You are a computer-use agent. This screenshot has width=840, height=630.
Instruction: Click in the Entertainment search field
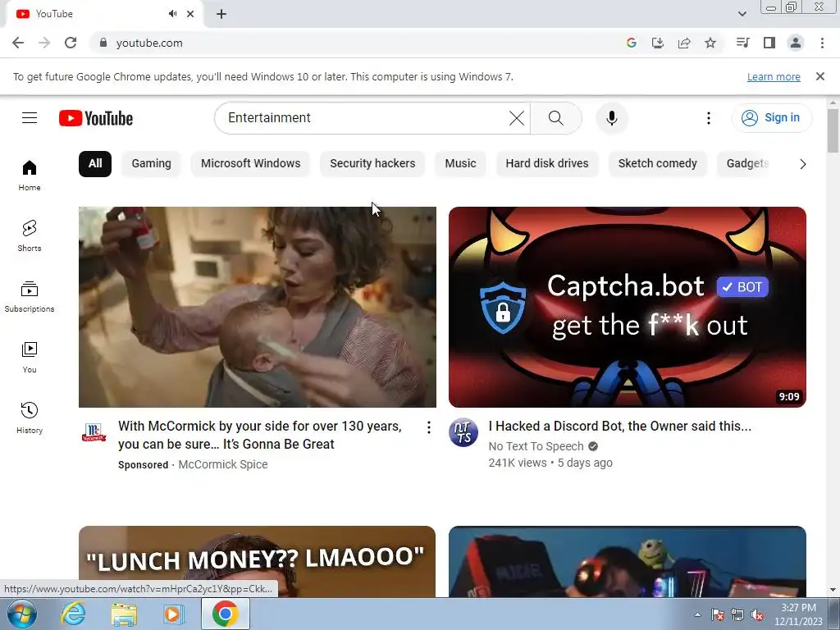364,118
